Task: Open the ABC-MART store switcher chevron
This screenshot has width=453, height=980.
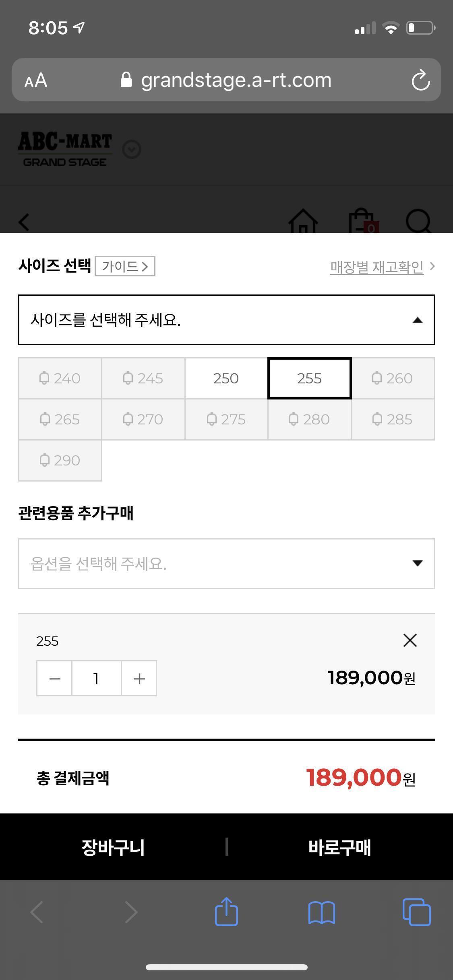Action: click(x=132, y=150)
